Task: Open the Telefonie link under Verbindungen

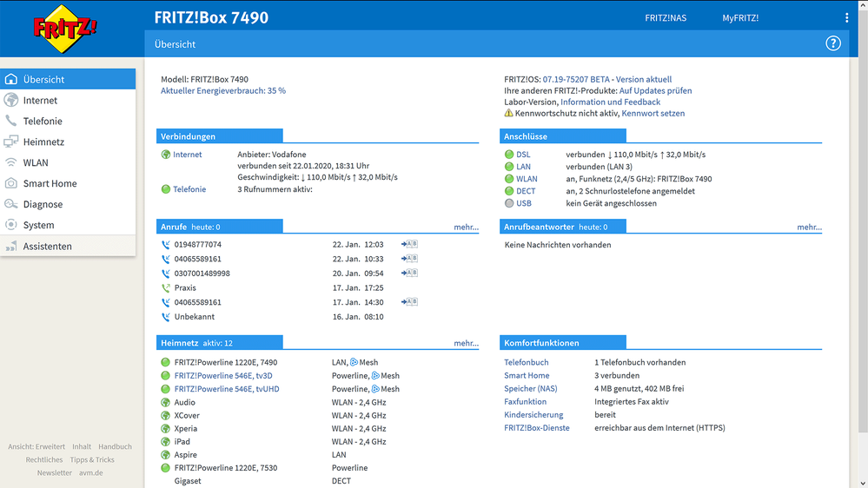Action: coord(189,189)
